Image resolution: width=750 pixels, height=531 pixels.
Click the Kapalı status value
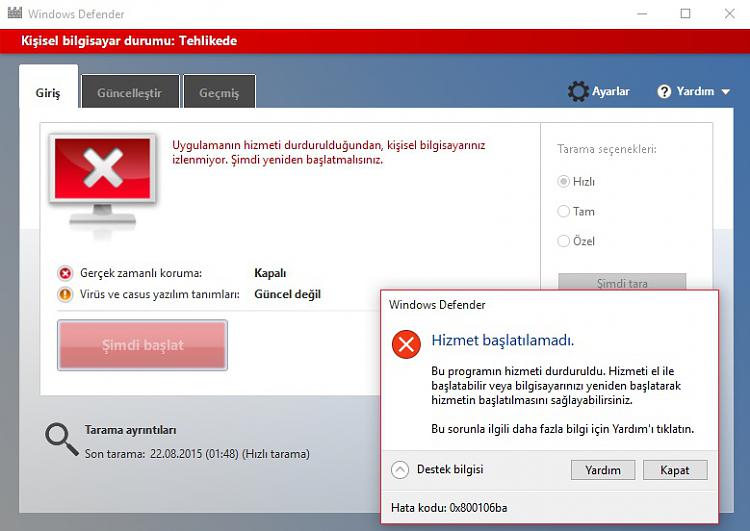click(270, 273)
